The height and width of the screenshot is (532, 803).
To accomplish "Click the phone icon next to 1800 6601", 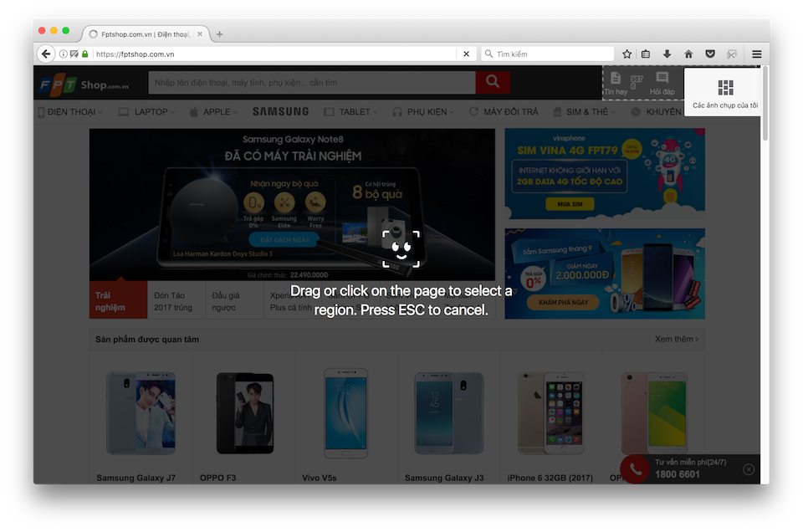I will tap(634, 469).
